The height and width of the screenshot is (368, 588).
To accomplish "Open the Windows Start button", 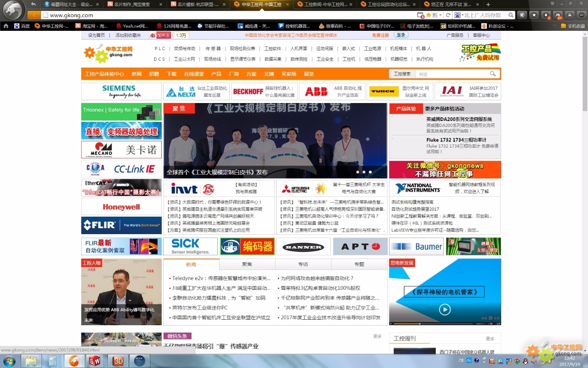I will pos(9,361).
